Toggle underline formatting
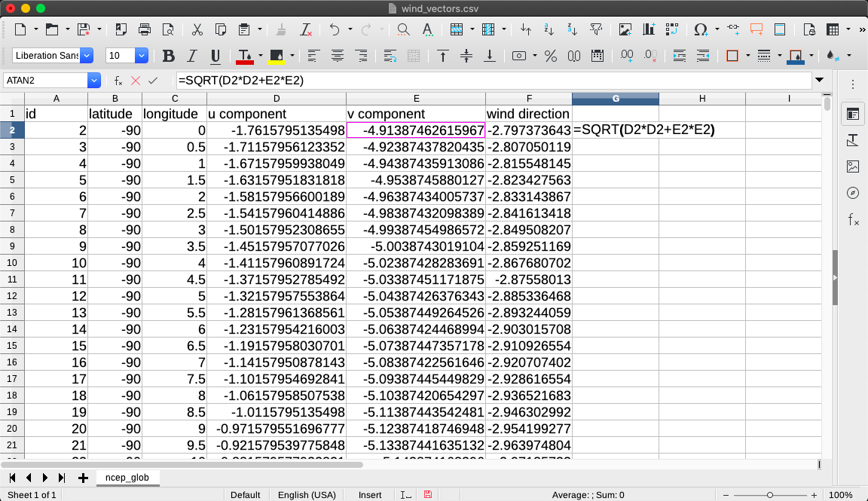 pos(215,56)
